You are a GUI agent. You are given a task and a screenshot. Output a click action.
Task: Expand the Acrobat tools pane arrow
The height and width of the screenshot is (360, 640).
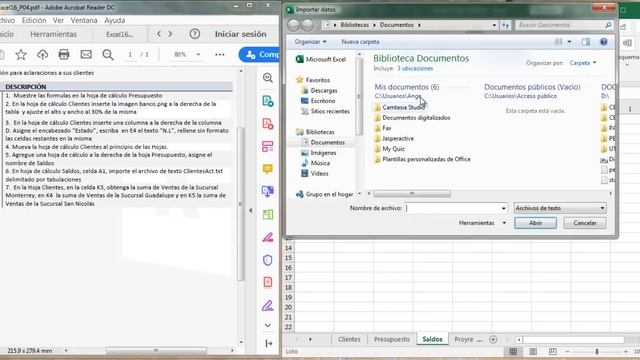[269, 344]
